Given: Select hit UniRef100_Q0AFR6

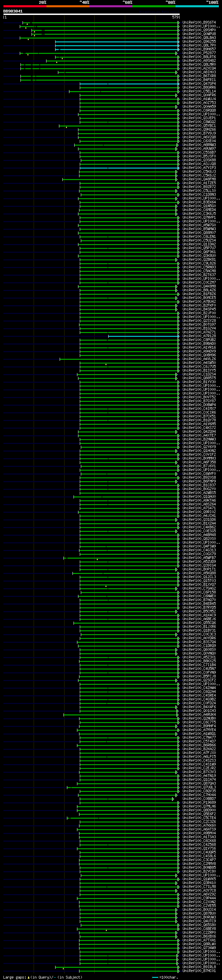Looking at the screenshot, I should (x=199, y=95).
